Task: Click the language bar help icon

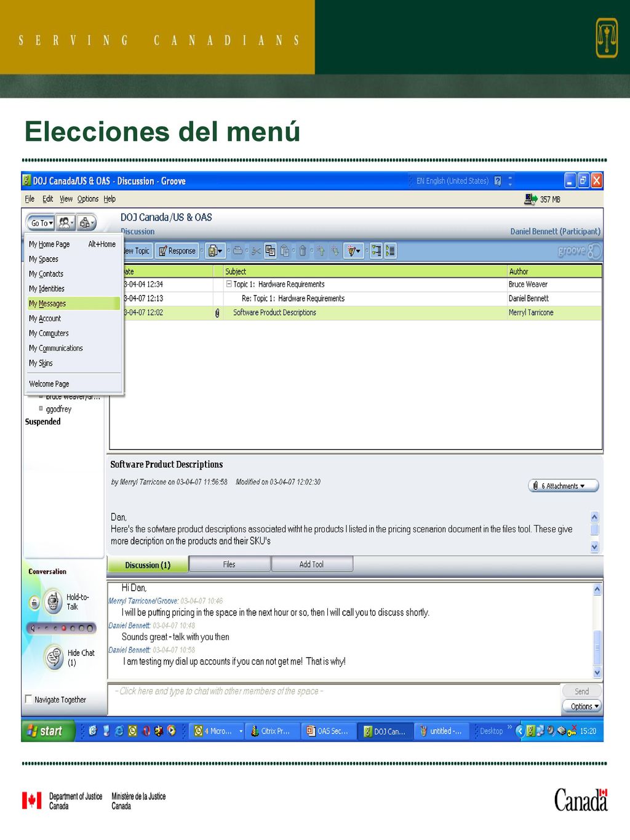Action: tap(498, 181)
